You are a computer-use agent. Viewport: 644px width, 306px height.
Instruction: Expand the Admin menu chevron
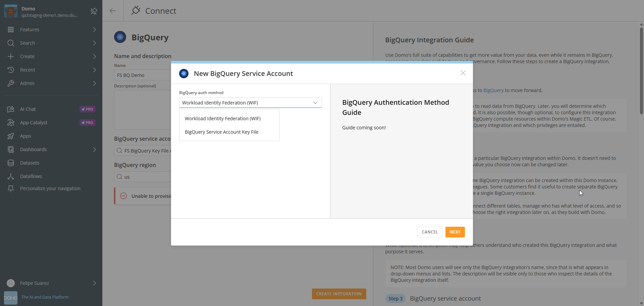pos(95,83)
